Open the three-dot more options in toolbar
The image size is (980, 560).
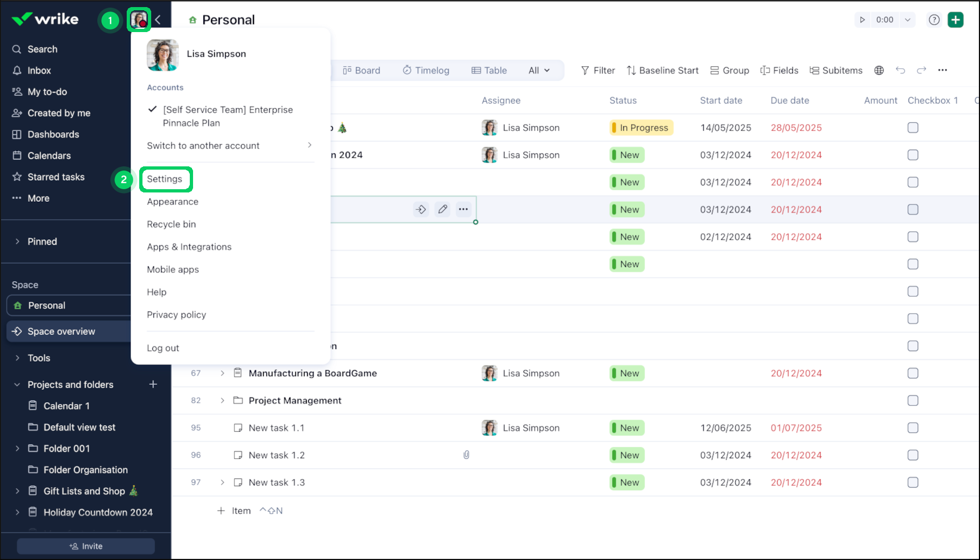point(942,70)
